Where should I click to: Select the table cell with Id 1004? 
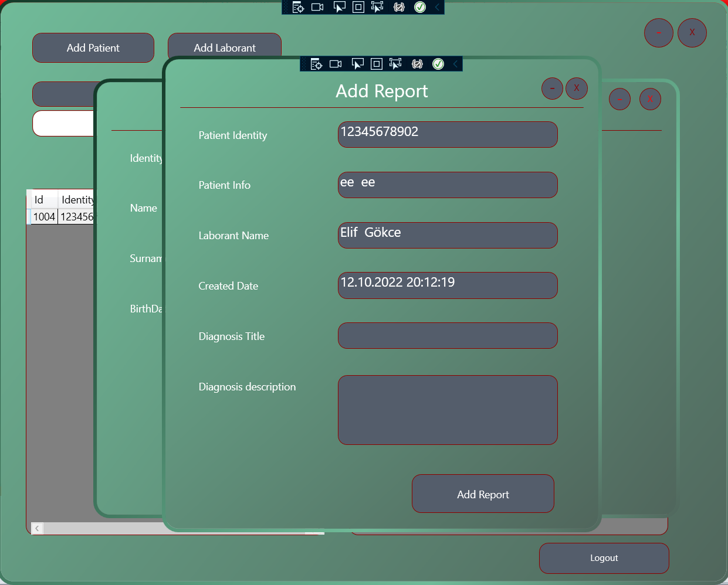[x=44, y=217]
